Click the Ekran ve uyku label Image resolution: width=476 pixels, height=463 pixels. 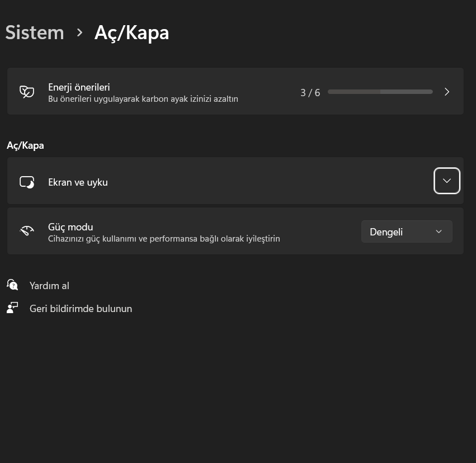click(x=78, y=182)
